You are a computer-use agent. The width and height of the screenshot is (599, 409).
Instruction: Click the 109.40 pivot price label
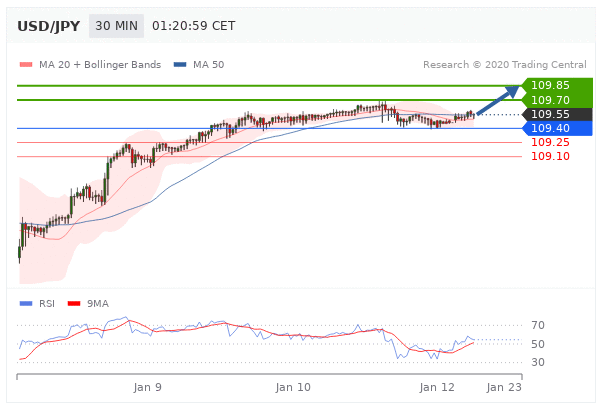(x=550, y=128)
